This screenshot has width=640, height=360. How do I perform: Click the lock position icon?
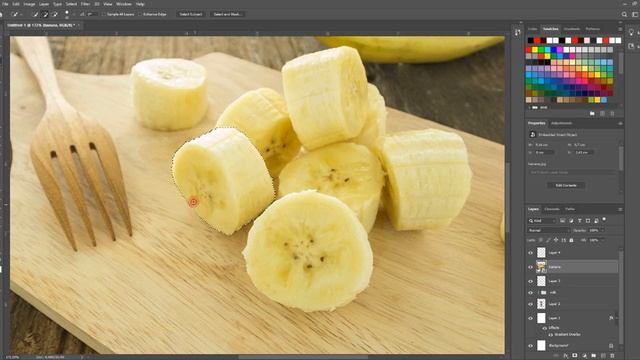[556, 240]
